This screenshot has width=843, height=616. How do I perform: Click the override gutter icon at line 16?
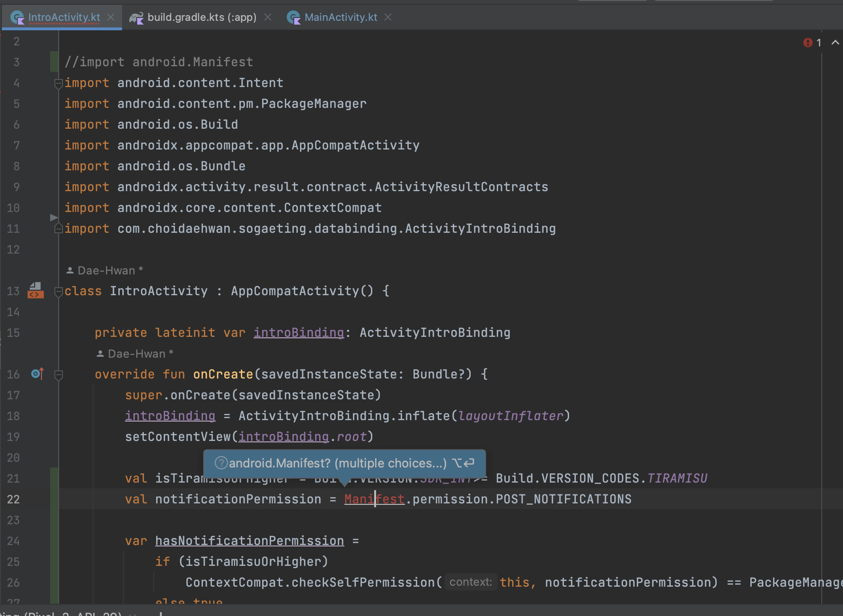[x=37, y=374]
